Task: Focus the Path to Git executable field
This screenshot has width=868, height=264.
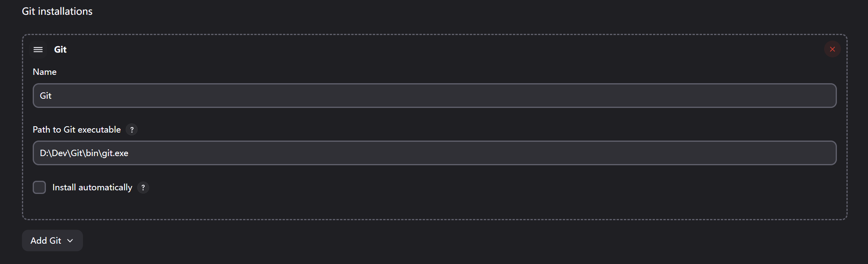Action: point(434,153)
